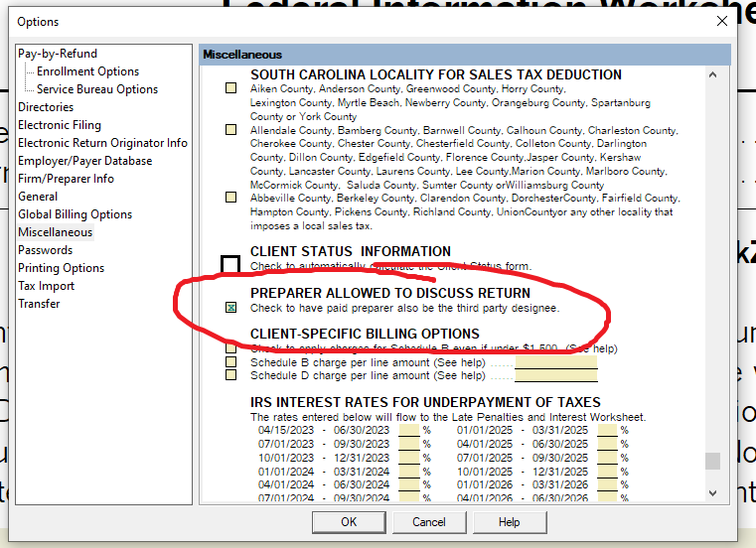Click the scroll down arrow of Miscellaneous panel

[712, 493]
